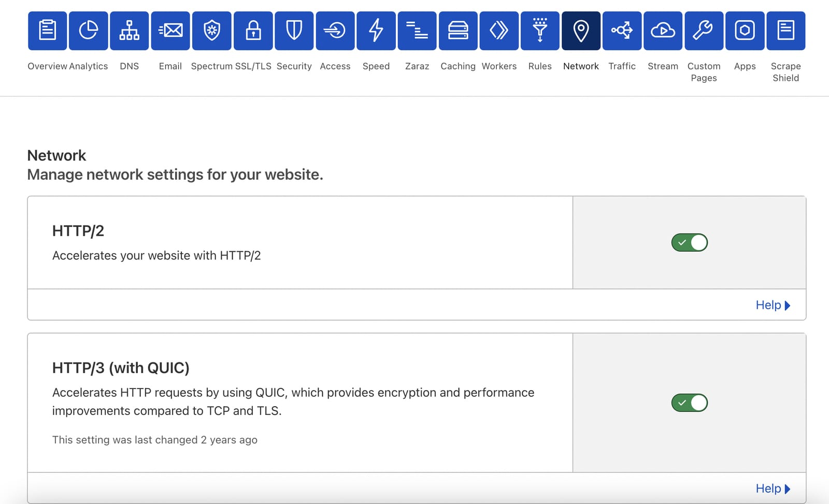Click the SSL/TLS navigation label
Screen dimensions: 829x504
click(x=253, y=66)
